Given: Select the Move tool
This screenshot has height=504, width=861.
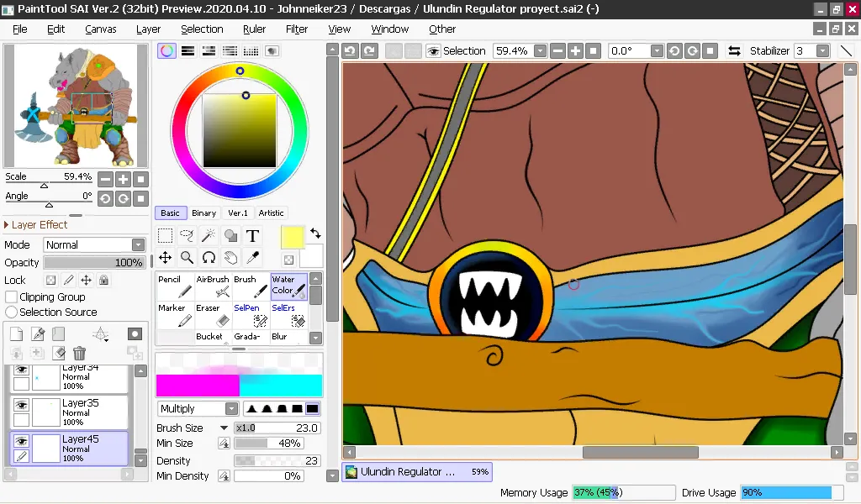Looking at the screenshot, I should (x=165, y=258).
